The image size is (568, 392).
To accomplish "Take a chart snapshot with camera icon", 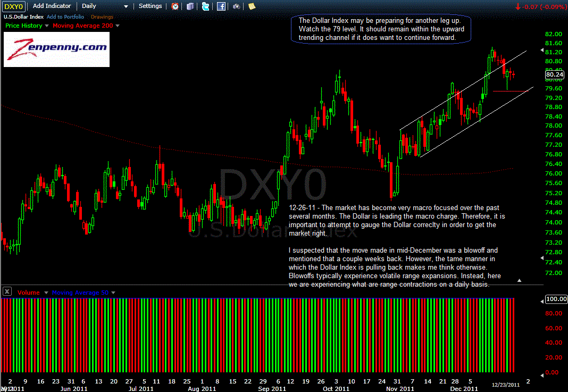I will click(x=237, y=6).
